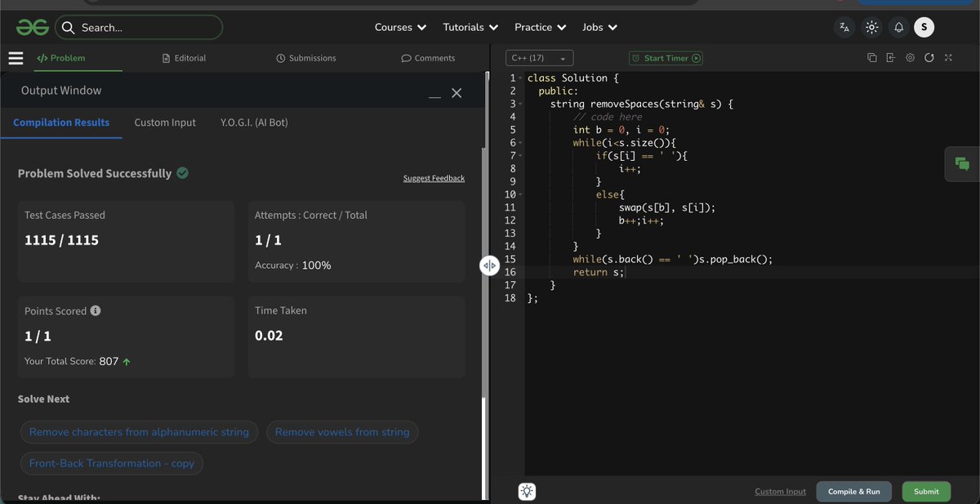Click the exit/import code icon in editor toolbar
This screenshot has height=504, width=980.
[x=890, y=58]
